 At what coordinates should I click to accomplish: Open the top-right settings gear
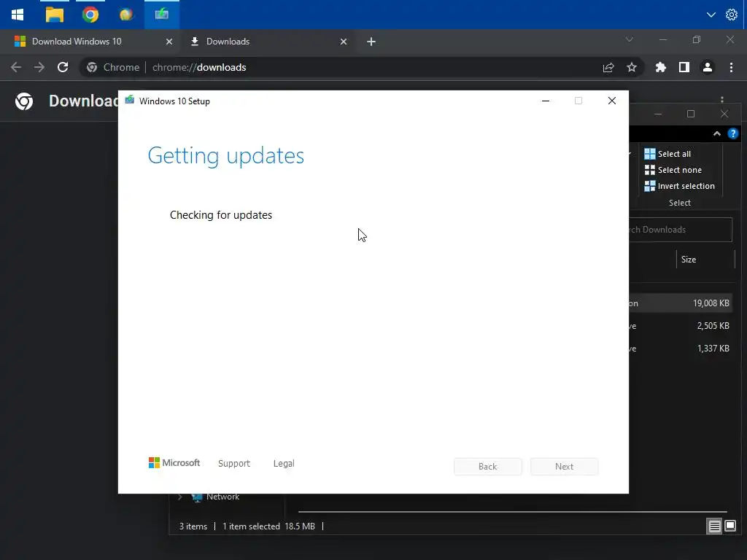[731, 15]
